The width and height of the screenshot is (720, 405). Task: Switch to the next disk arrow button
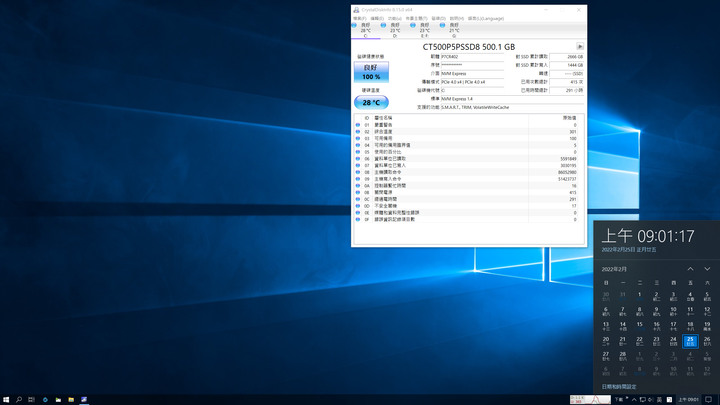[580, 46]
